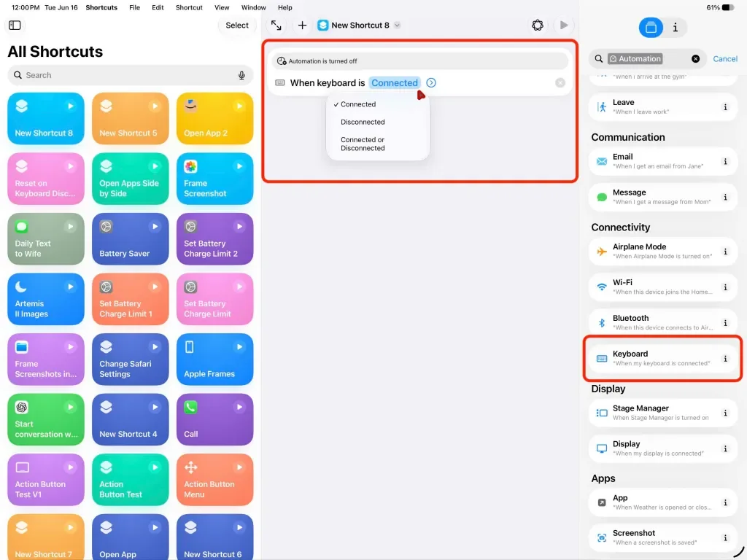This screenshot has width=747, height=560.
Task: Remove the keyboard trigger with the x button
Action: pos(560,83)
